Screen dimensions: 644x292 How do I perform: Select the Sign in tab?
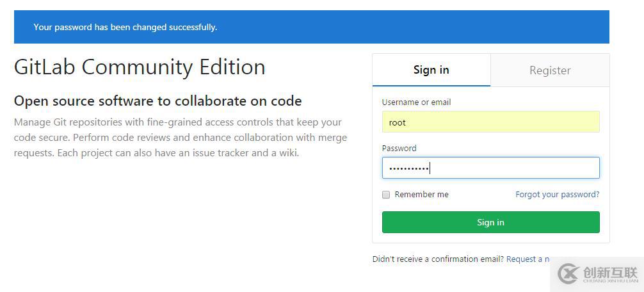point(431,70)
